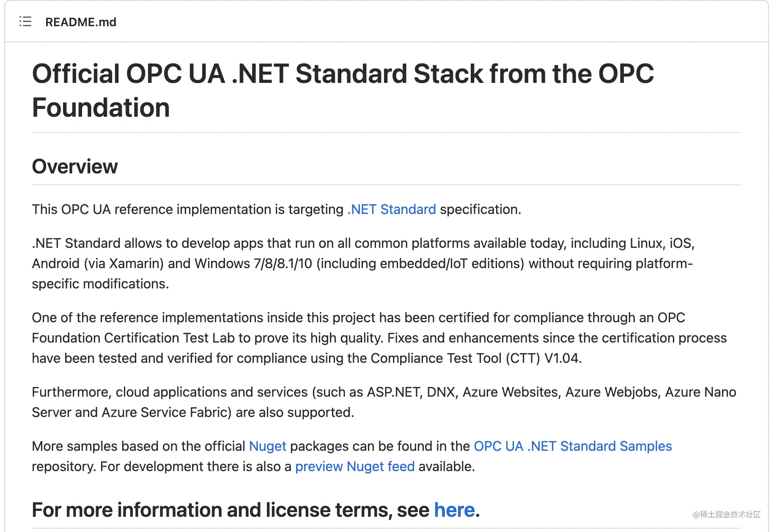Click the text 'Compliance Test Tool (CTT) V1.04'
774x532 pixels.
pyautogui.click(x=476, y=358)
